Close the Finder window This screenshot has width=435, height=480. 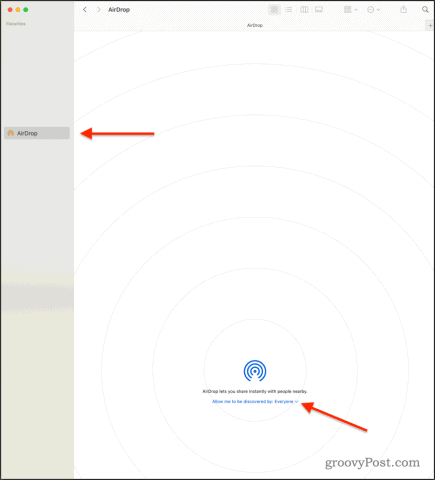(10, 10)
